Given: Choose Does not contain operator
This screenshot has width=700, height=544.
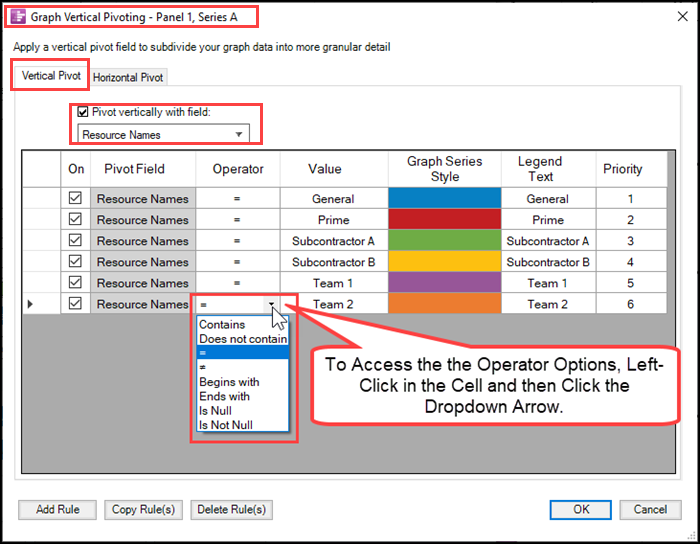Looking at the screenshot, I should [243, 339].
